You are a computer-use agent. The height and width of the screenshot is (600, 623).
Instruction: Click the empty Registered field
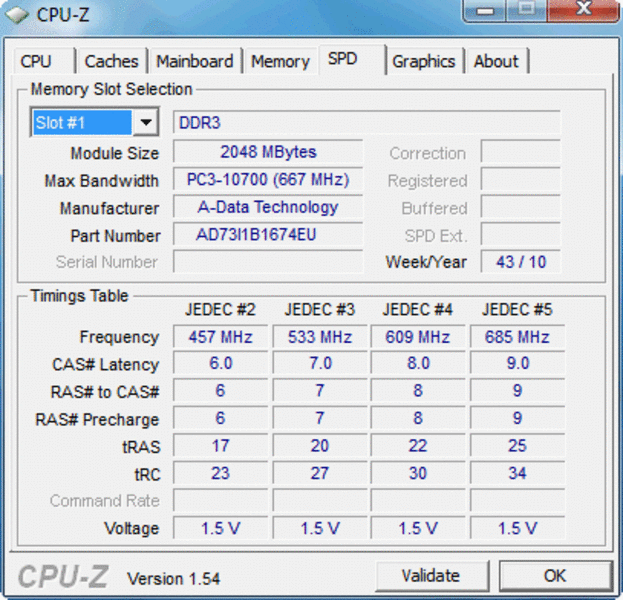click(x=520, y=179)
